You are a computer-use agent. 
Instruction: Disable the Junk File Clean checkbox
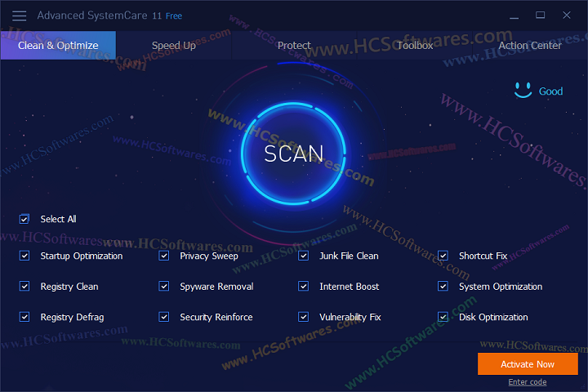(x=303, y=256)
